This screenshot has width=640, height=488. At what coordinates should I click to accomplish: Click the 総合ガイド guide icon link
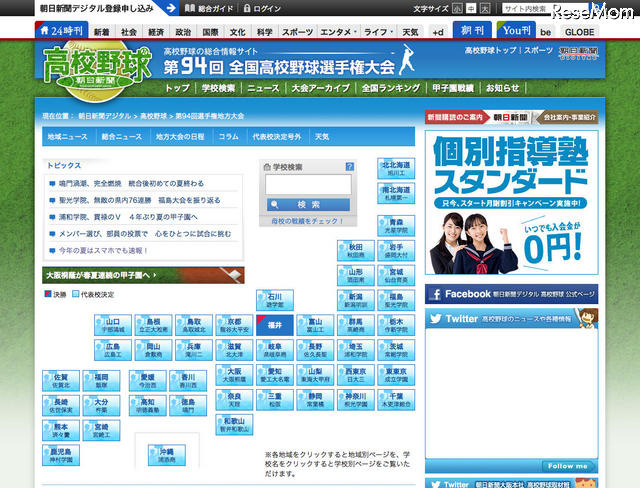point(209,8)
